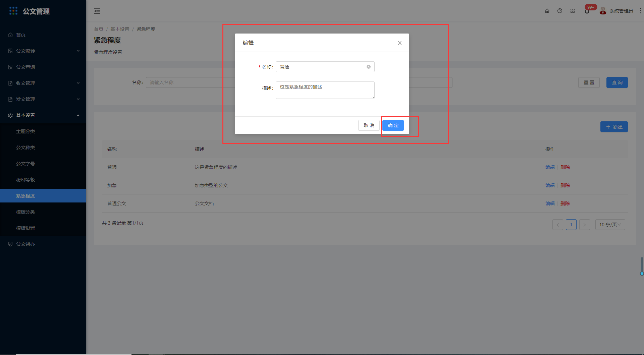Click 公文督办 shield icon in sidebar
The image size is (644, 355).
pyautogui.click(x=10, y=244)
